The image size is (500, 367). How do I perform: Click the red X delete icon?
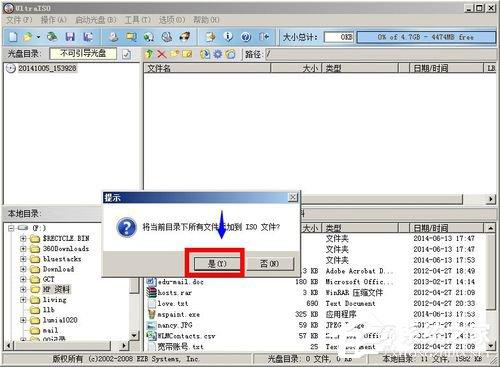(x=162, y=54)
